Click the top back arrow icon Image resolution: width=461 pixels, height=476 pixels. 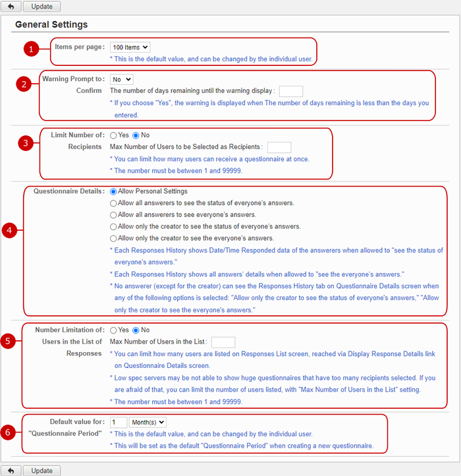pos(11,7)
